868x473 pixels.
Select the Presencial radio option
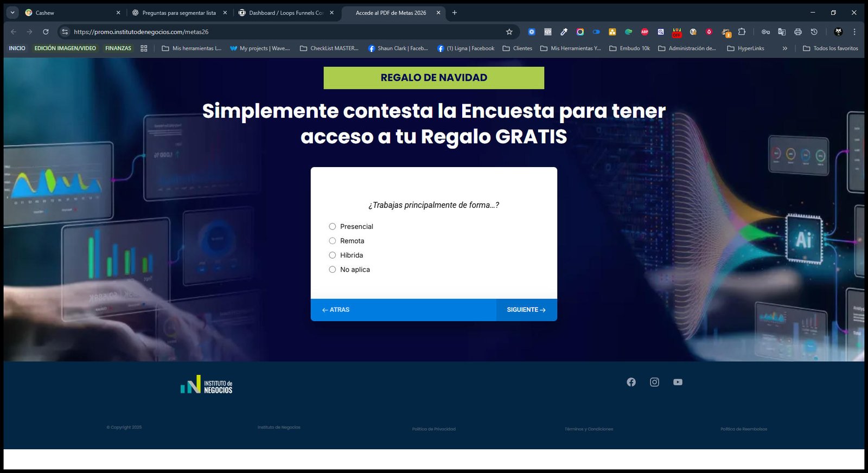point(333,227)
